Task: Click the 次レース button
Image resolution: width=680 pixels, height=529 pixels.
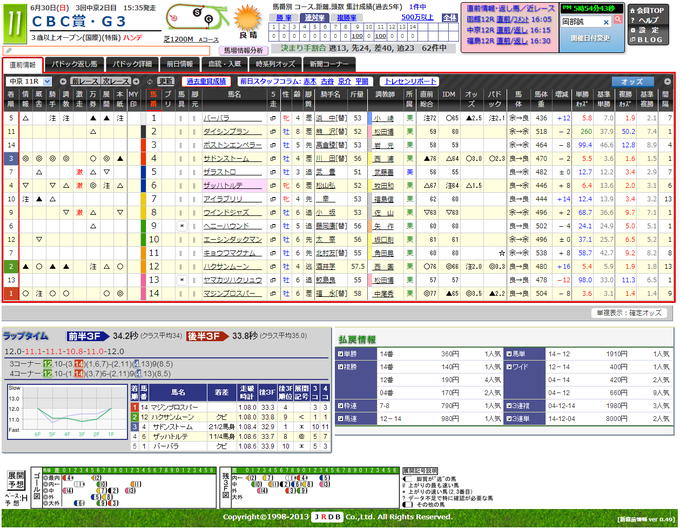Action: (115, 82)
